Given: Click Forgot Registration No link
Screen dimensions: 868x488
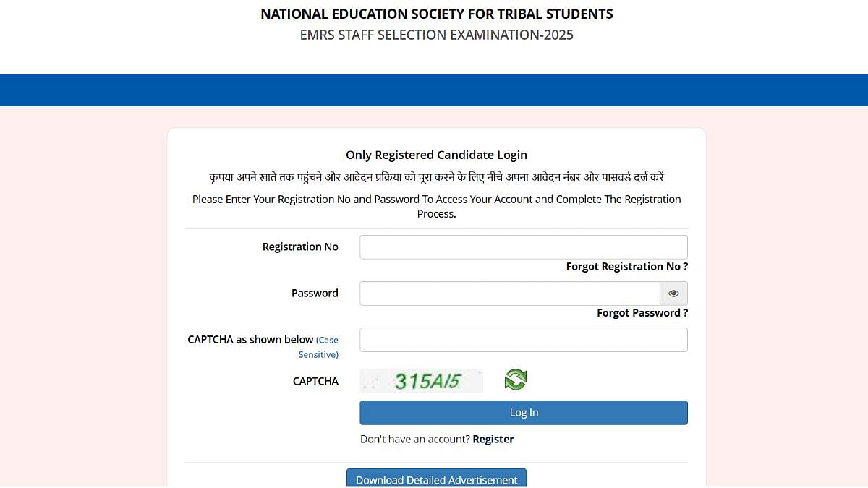Looking at the screenshot, I should click(626, 266).
